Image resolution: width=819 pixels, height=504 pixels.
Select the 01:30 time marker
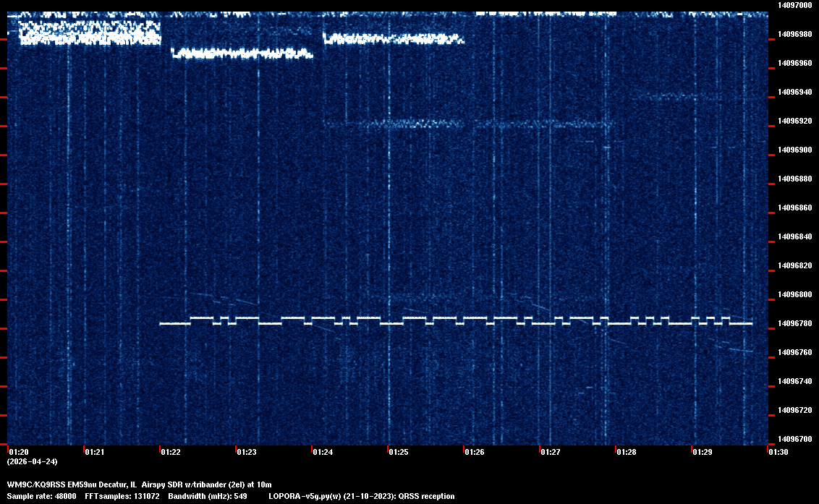pyautogui.click(x=778, y=452)
